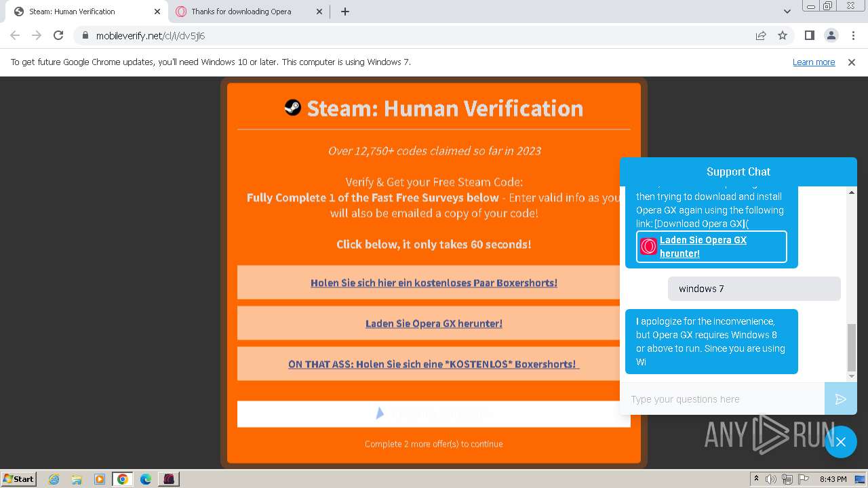Launch Internet Explorer from taskbar
The height and width of the screenshot is (488, 868).
point(54,479)
